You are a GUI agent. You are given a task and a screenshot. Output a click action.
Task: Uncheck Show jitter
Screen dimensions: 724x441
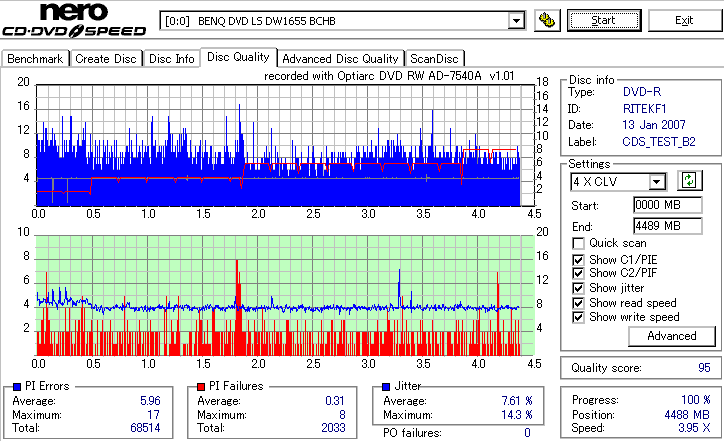[x=578, y=288]
